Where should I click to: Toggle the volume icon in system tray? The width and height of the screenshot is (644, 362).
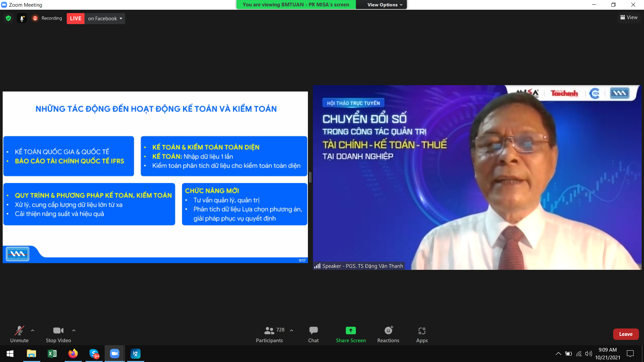[x=588, y=354]
